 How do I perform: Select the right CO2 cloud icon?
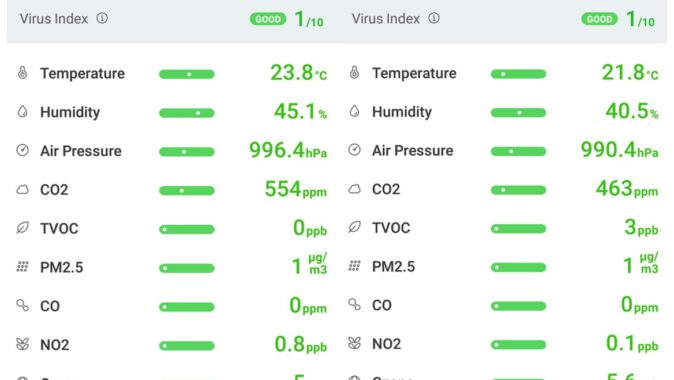tap(354, 189)
